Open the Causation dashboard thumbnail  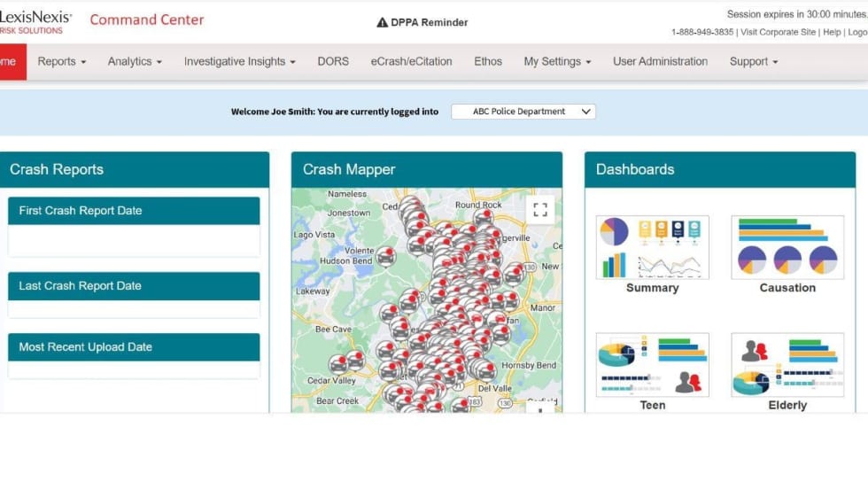tap(787, 248)
